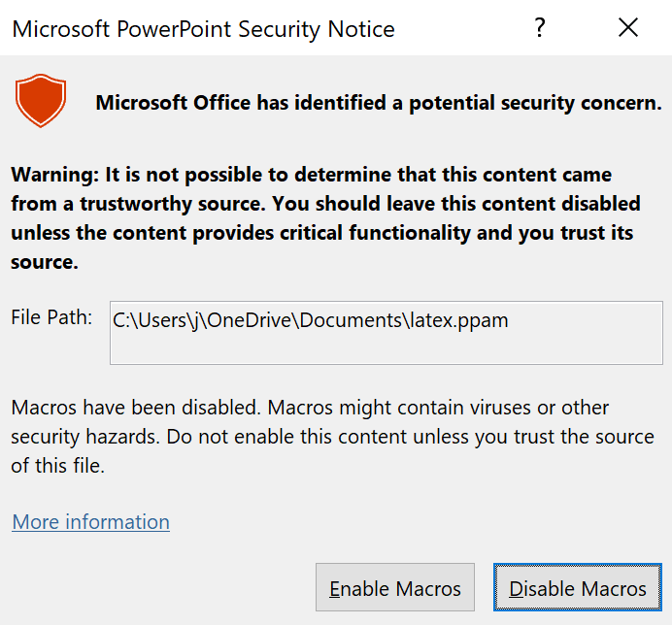Screen dimensions: 672x625
Task: Click the orange security shield icon
Action: [41, 102]
